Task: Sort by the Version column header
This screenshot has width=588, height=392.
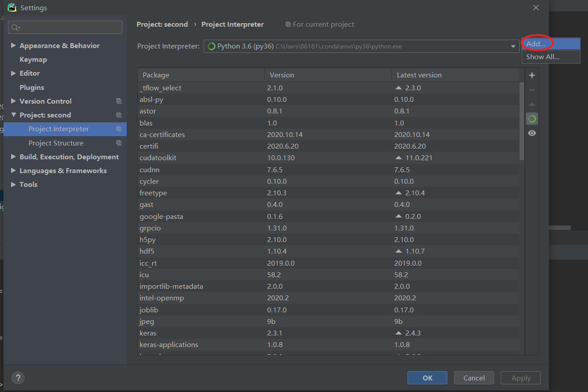Action: (328, 75)
